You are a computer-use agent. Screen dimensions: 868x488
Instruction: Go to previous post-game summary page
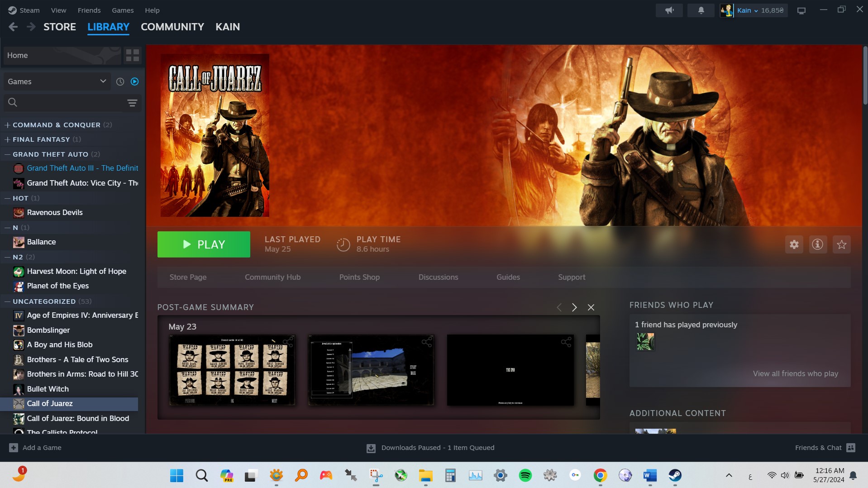point(559,307)
